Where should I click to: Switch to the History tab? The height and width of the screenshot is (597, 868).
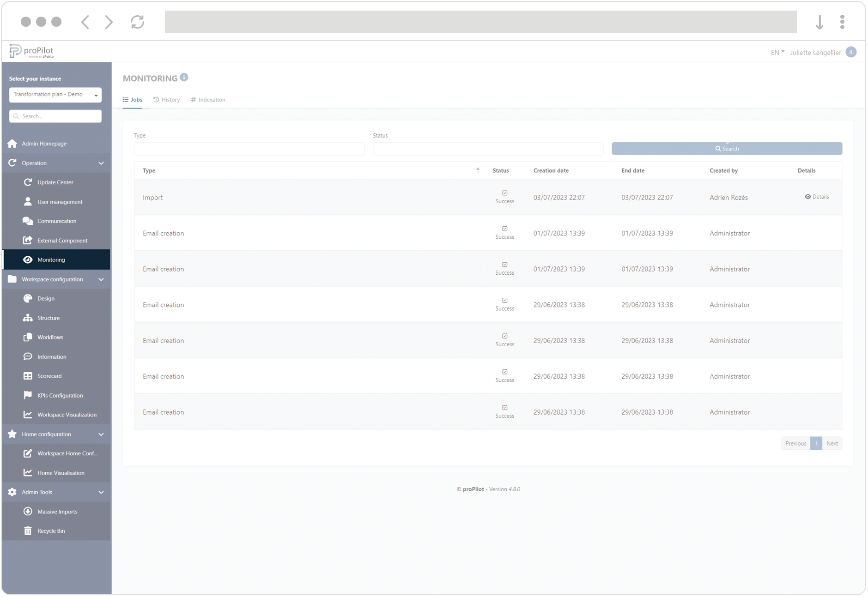pyautogui.click(x=167, y=99)
